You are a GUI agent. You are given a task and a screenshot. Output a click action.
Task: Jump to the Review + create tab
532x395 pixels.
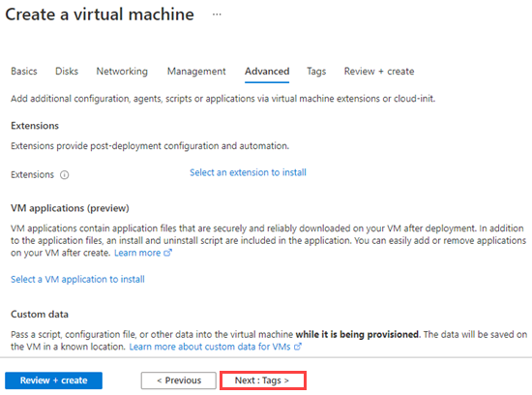coord(379,72)
